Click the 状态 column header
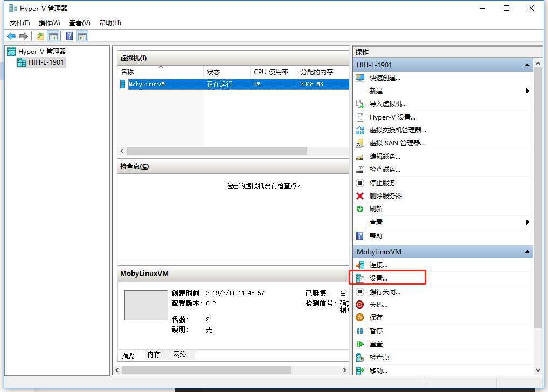The width and height of the screenshot is (548, 392). click(x=226, y=72)
